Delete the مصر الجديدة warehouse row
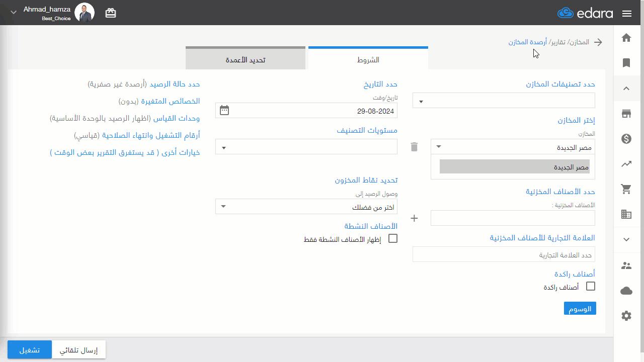The height and width of the screenshot is (362, 644). [414, 147]
